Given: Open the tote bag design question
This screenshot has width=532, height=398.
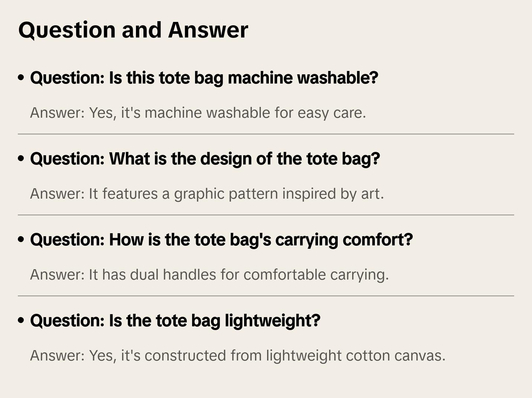Looking at the screenshot, I should tap(205, 159).
